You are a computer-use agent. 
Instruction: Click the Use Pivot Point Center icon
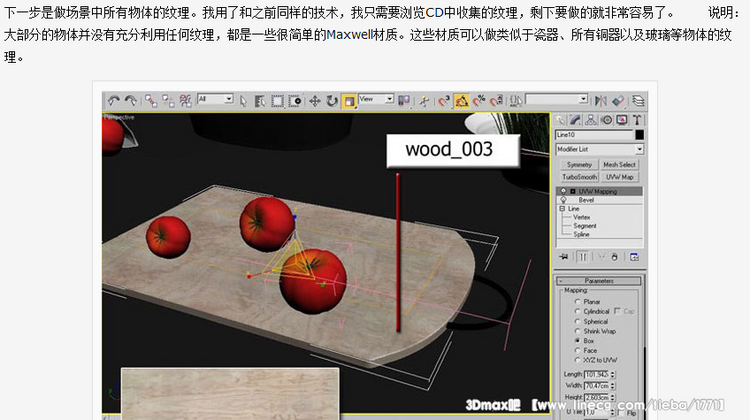point(404,101)
